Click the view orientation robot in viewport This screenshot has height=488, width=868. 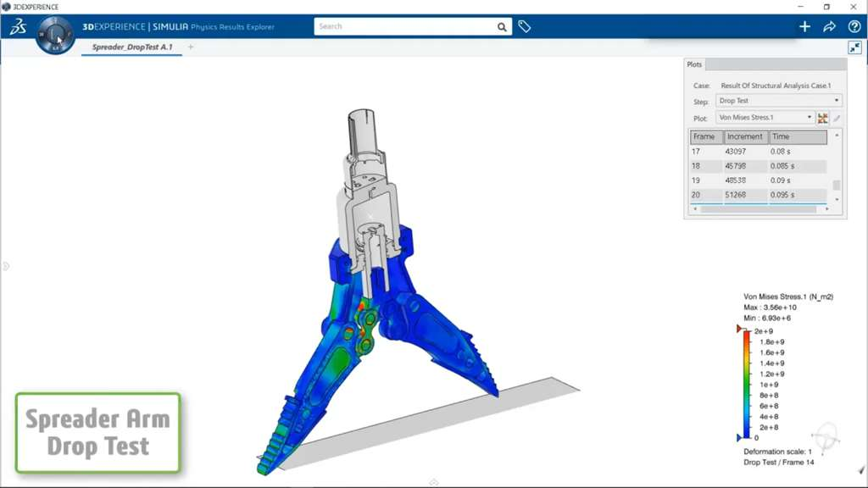tap(825, 438)
